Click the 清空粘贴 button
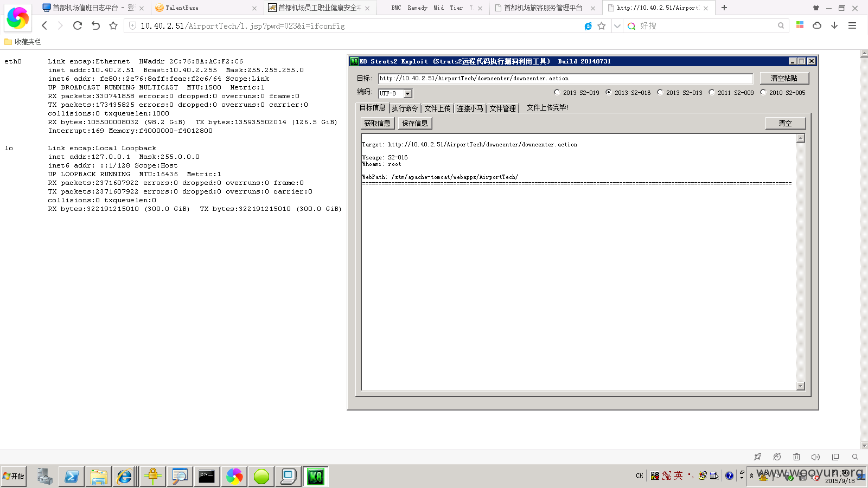Screen dimensions: 868x488 click(784, 78)
